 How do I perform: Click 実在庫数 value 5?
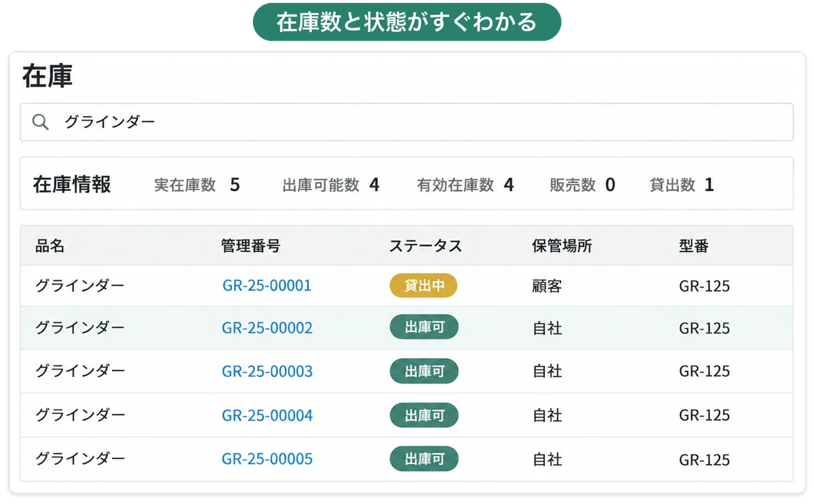[x=235, y=184]
